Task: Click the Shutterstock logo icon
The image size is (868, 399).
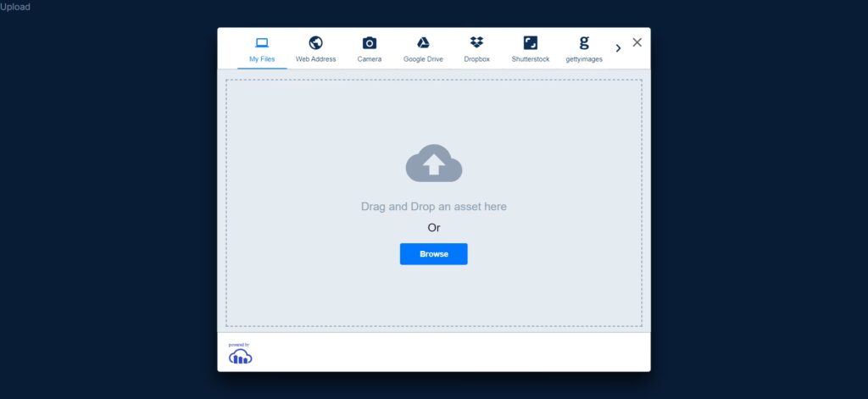Action: pyautogui.click(x=531, y=43)
